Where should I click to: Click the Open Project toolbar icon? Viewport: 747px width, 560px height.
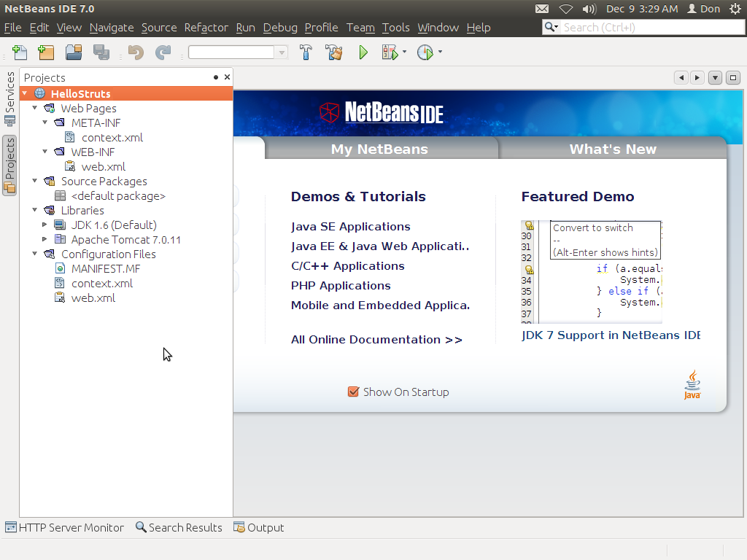pos(74,52)
